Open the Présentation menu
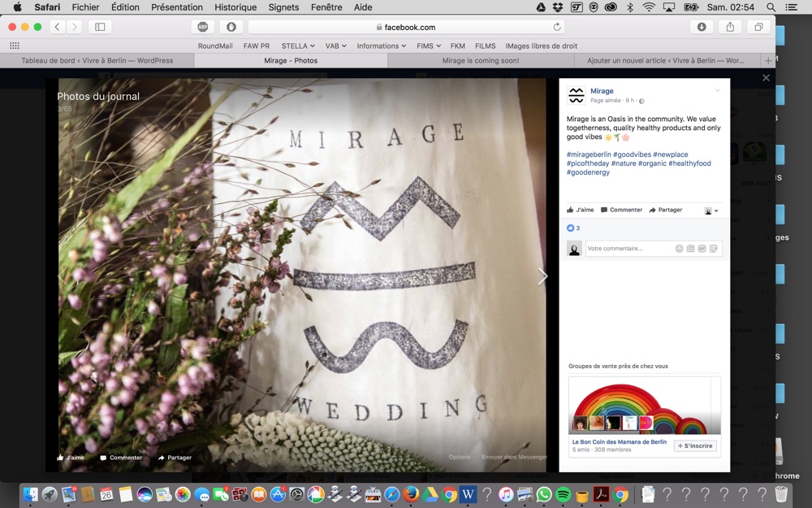 click(176, 7)
